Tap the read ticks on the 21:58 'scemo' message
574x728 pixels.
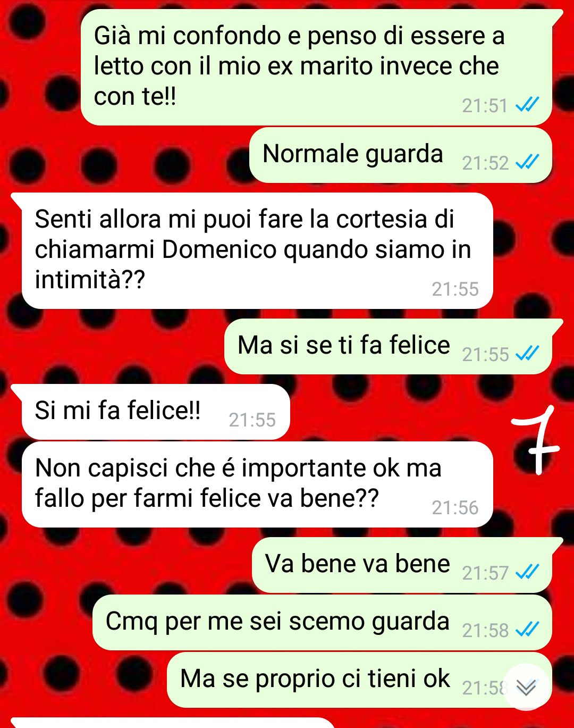pyautogui.click(x=527, y=630)
